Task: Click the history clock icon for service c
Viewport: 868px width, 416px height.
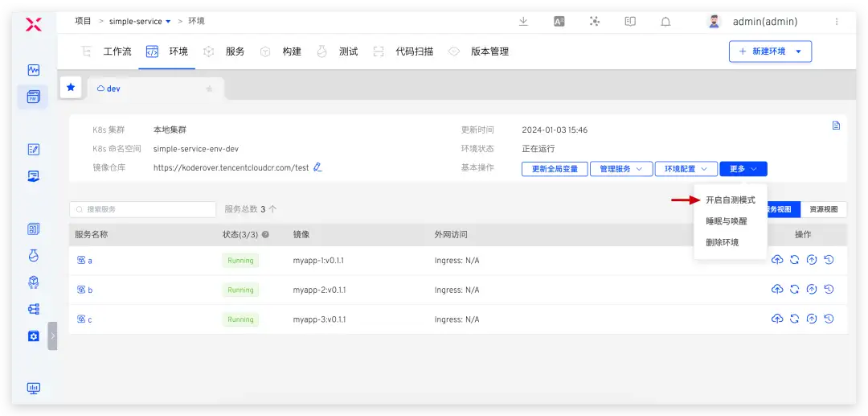Action: click(x=829, y=319)
